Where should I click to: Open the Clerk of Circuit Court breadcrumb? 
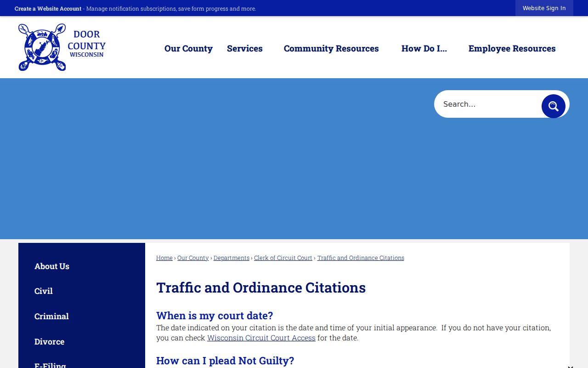point(283,258)
